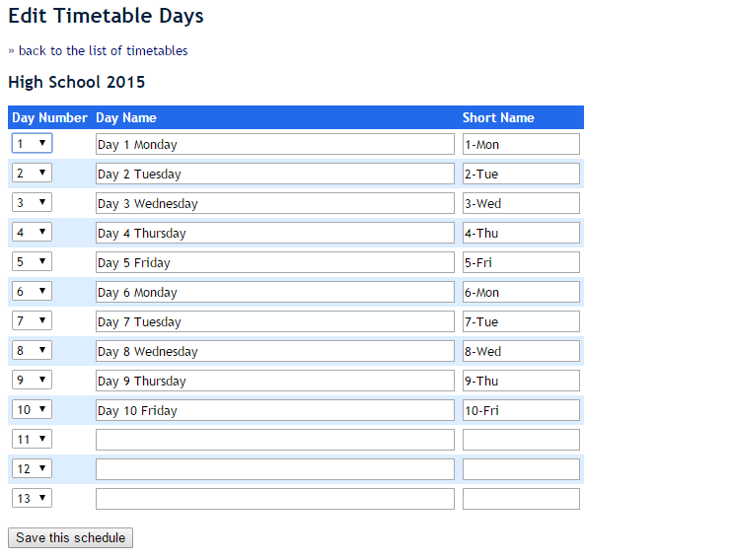Open the Day Number 8 dropdown

(x=32, y=351)
